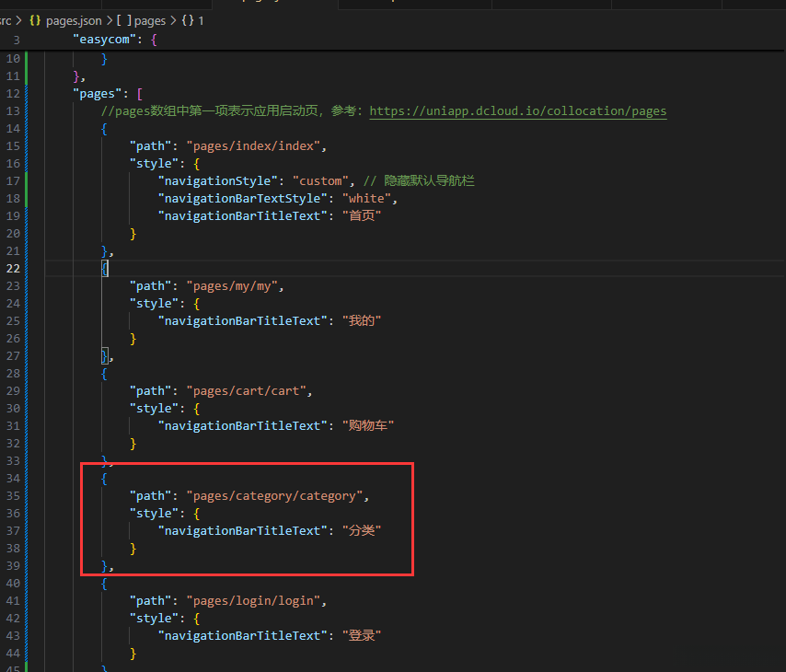Click the "pages/my/my" path string

[232, 286]
